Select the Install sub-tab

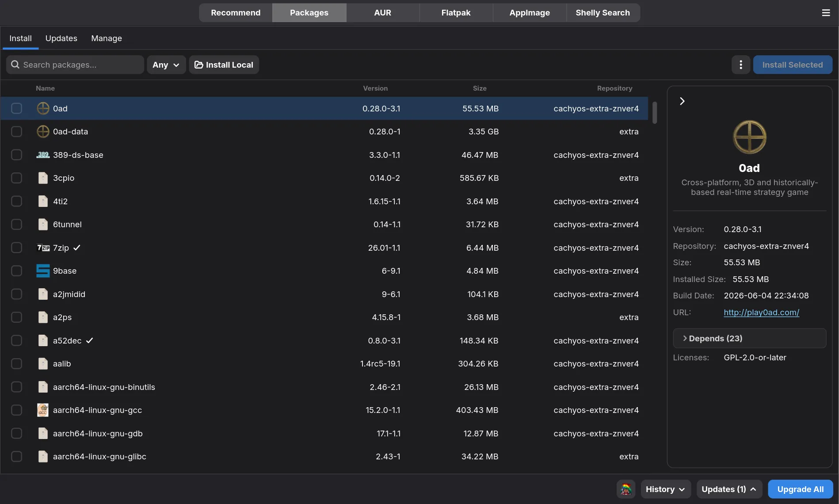coord(20,38)
